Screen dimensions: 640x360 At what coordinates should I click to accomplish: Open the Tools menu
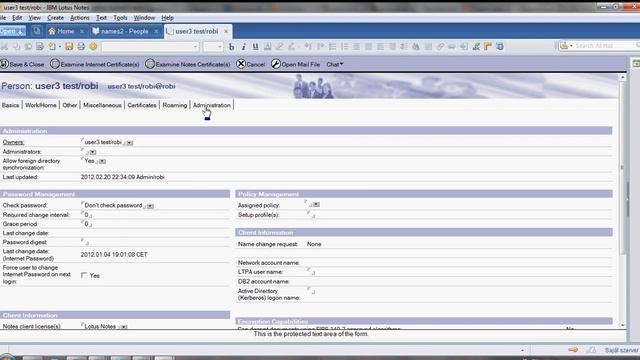(120, 18)
